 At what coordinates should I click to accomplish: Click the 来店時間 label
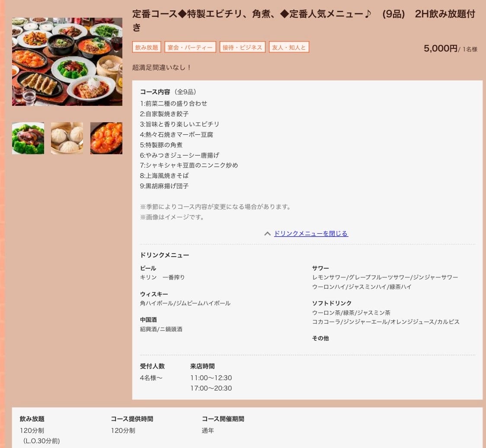tap(202, 366)
